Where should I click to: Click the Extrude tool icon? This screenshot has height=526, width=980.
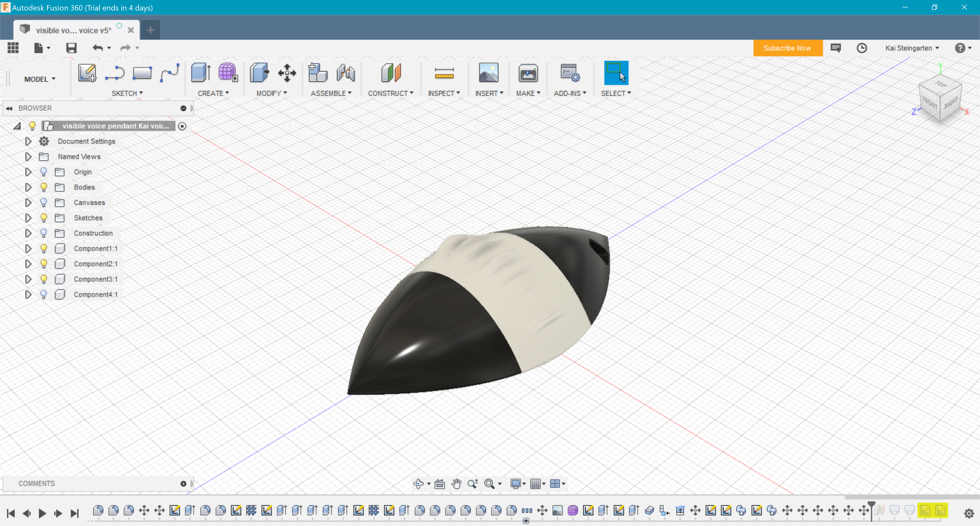click(x=201, y=73)
